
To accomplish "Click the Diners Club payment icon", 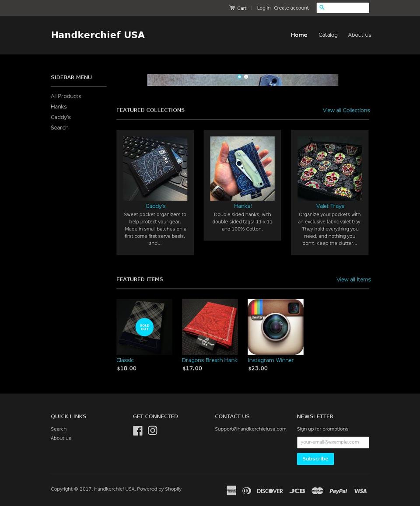I will [x=247, y=491].
